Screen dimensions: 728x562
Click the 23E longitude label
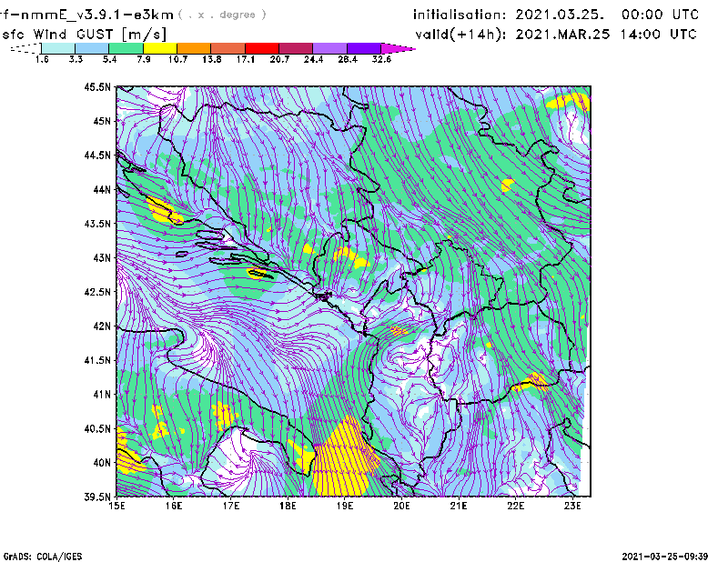click(x=572, y=506)
